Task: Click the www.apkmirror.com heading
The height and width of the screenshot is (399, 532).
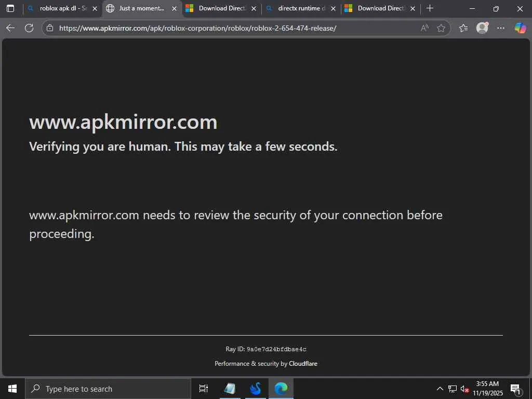Action: (x=123, y=122)
